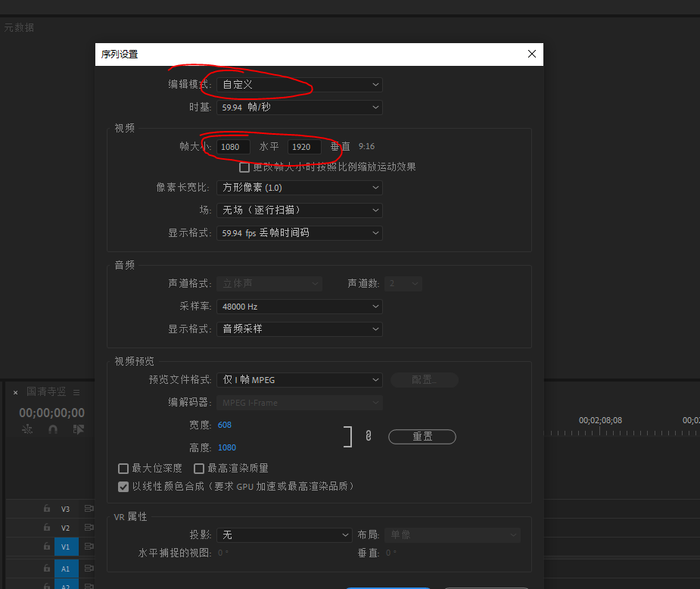Click the V1 track target label

(65, 546)
